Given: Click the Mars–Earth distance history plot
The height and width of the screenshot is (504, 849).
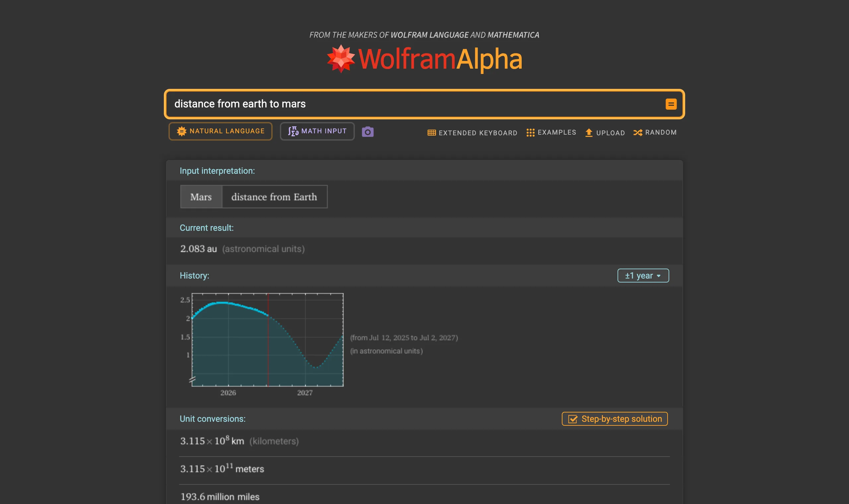Looking at the screenshot, I should (x=267, y=340).
